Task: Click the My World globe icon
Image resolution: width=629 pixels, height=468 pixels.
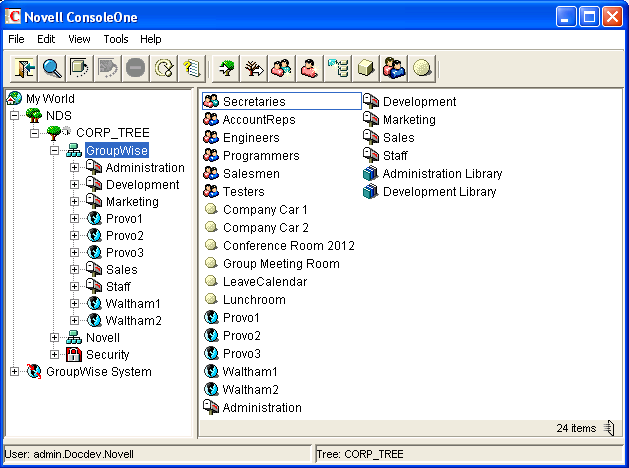Action: pyautogui.click(x=14, y=98)
